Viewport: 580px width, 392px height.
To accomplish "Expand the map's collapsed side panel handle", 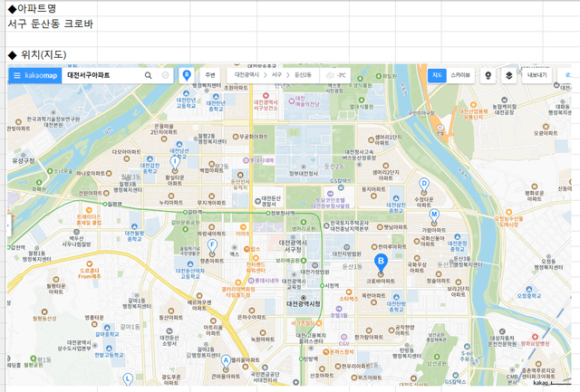I will (8, 225).
